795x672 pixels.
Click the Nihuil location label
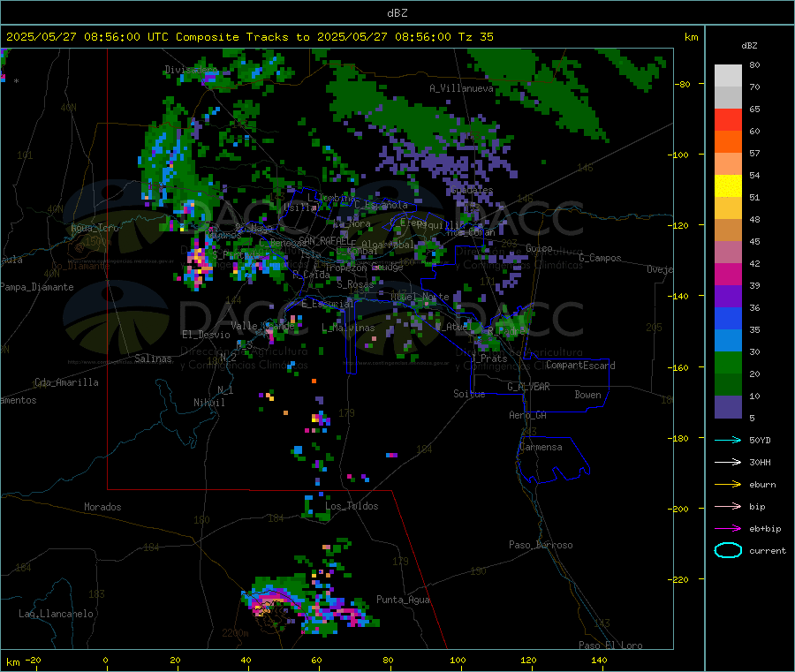point(208,403)
